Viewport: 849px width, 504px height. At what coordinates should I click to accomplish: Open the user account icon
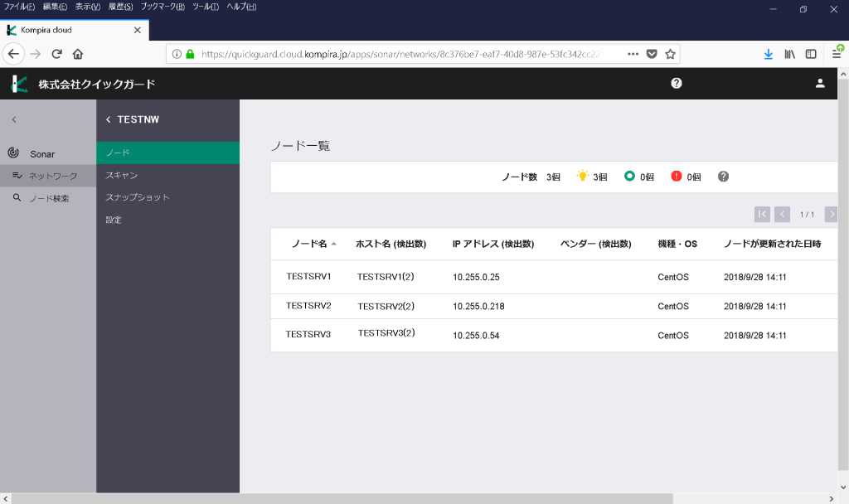(x=820, y=83)
